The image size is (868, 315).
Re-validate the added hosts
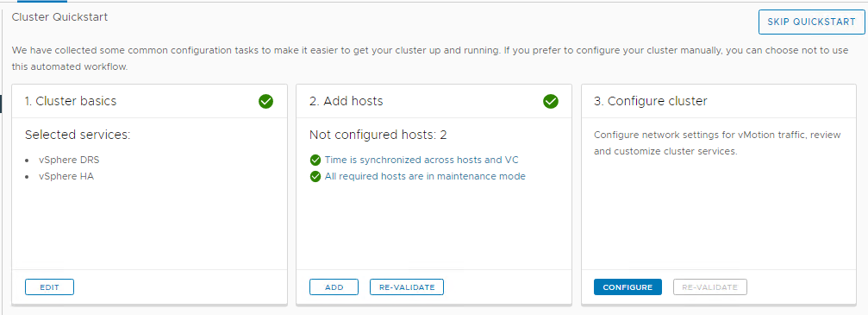pyautogui.click(x=407, y=287)
